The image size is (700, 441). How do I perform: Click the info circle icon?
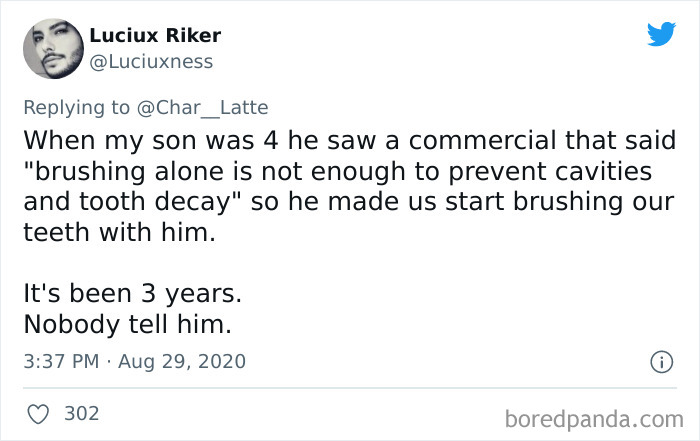click(661, 361)
